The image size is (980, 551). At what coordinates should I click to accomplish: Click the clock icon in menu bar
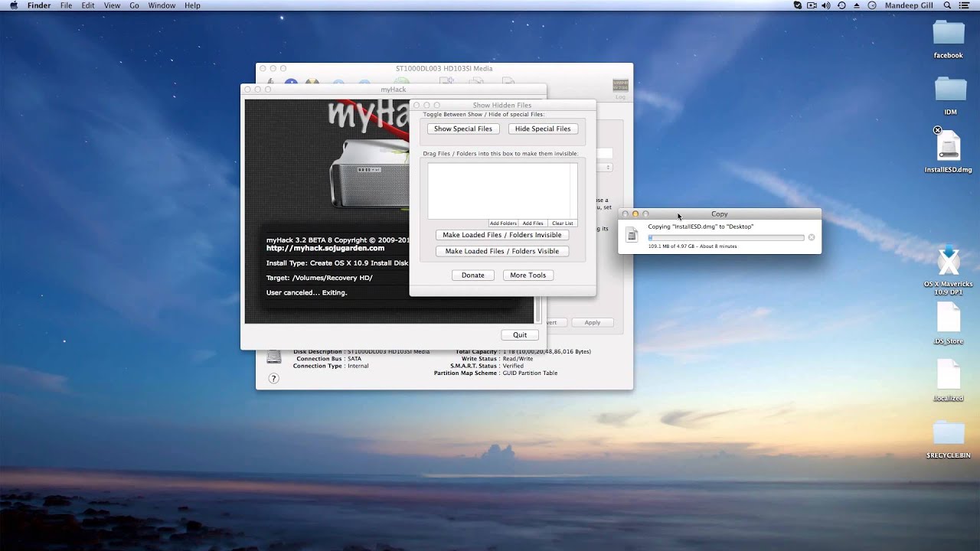[871, 5]
